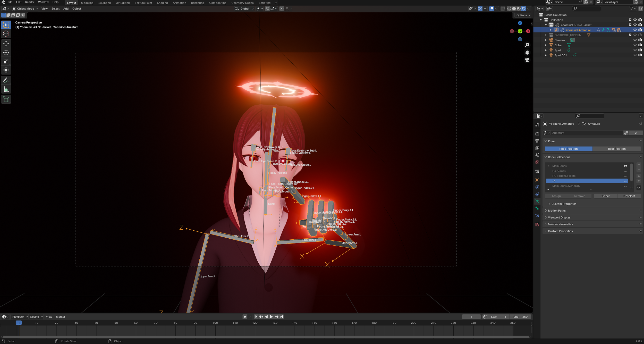Jump to the timeline start frame

(x=256, y=317)
